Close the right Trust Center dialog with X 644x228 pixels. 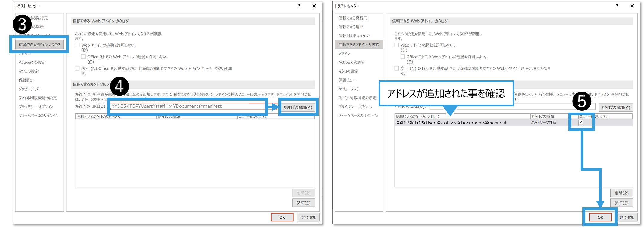(x=632, y=6)
